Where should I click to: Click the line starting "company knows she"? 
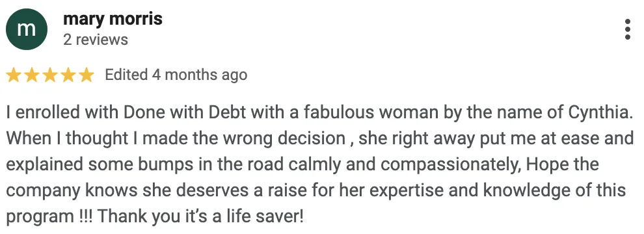coord(316,190)
